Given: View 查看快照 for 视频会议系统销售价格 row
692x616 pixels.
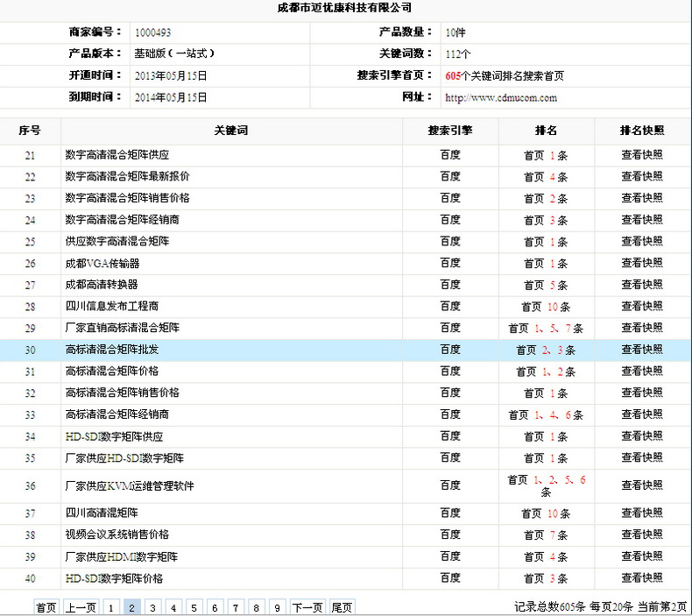Looking at the screenshot, I should click(642, 535).
